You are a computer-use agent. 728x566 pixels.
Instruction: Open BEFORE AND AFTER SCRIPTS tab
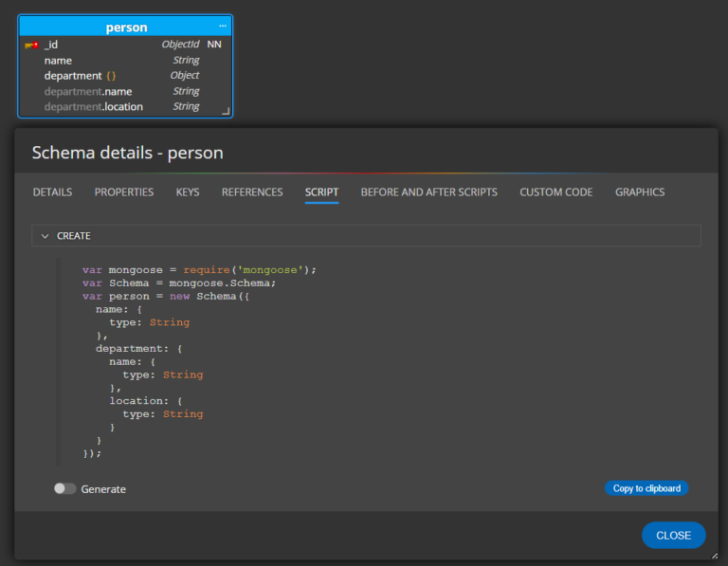click(428, 192)
